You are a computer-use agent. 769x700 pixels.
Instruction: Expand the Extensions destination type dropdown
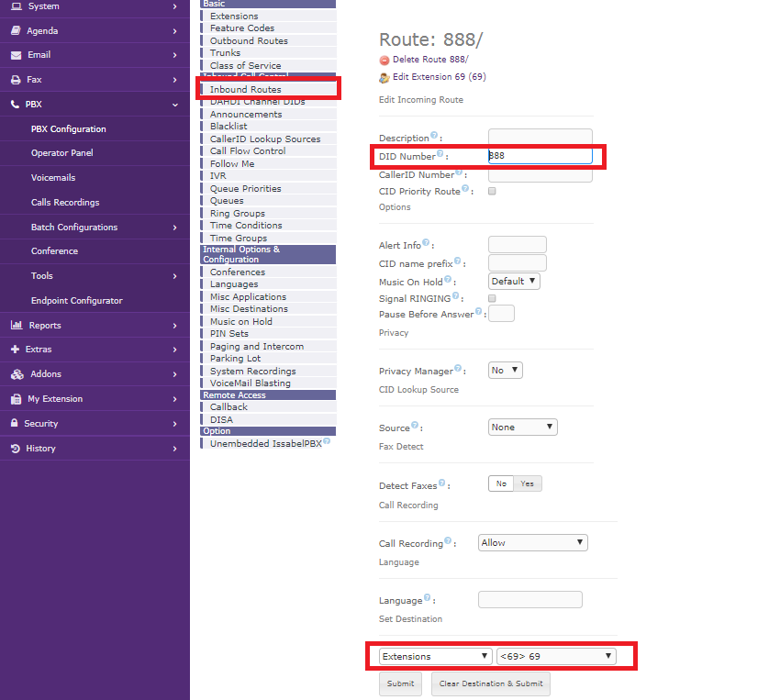[436, 656]
